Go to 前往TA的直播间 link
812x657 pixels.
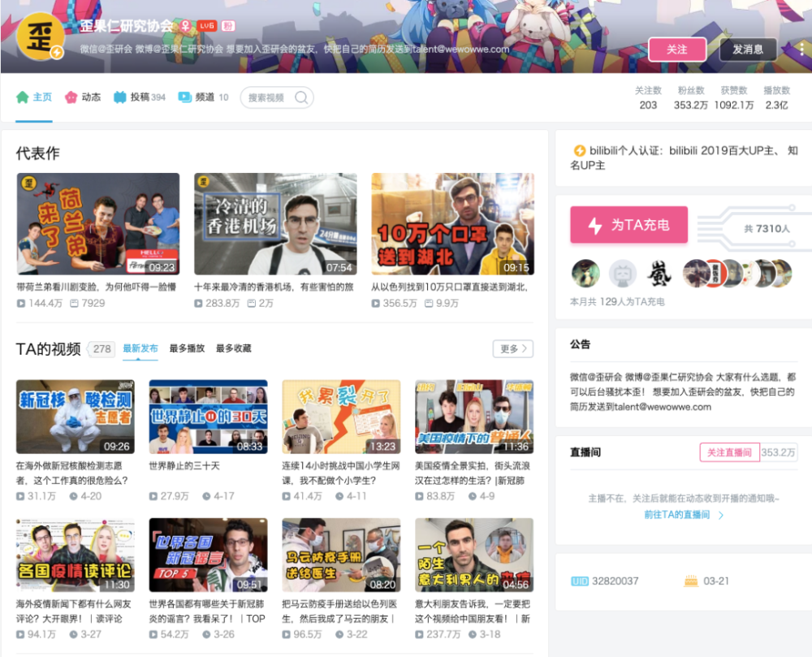point(683,515)
